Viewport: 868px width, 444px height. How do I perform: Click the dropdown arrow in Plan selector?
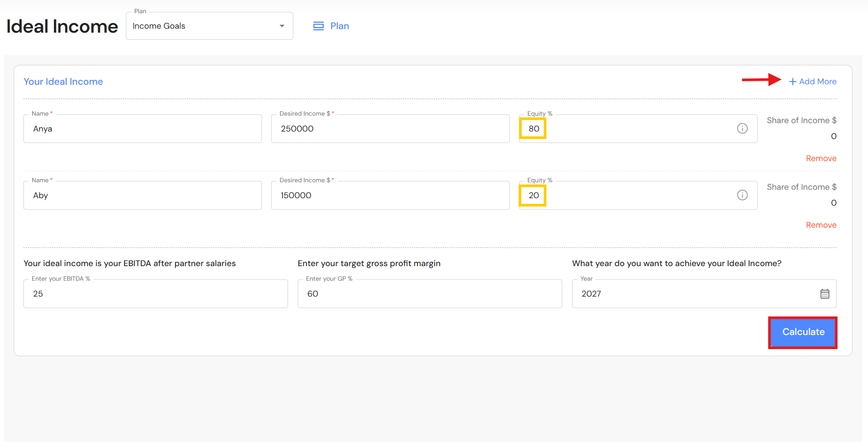tap(282, 26)
